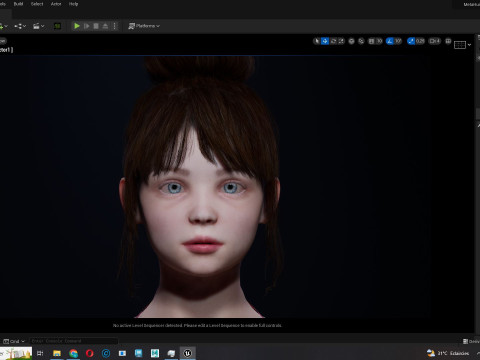This screenshot has height=360, width=480.
Task: Toggle world/local coordinate system globe
Action: click(x=351, y=41)
